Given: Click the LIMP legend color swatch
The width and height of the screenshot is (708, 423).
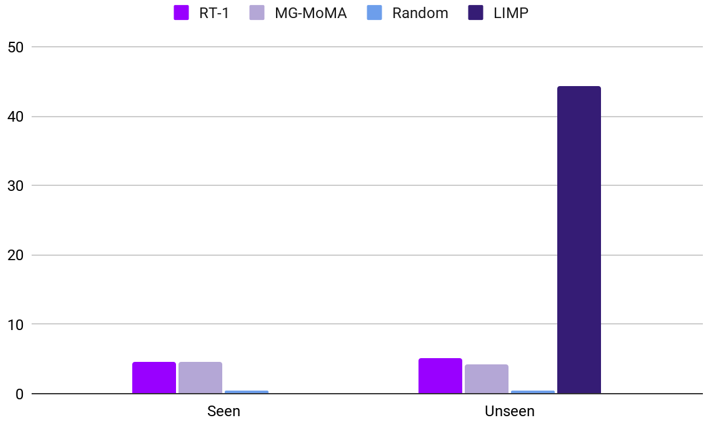Looking at the screenshot, I should pyautogui.click(x=478, y=13).
